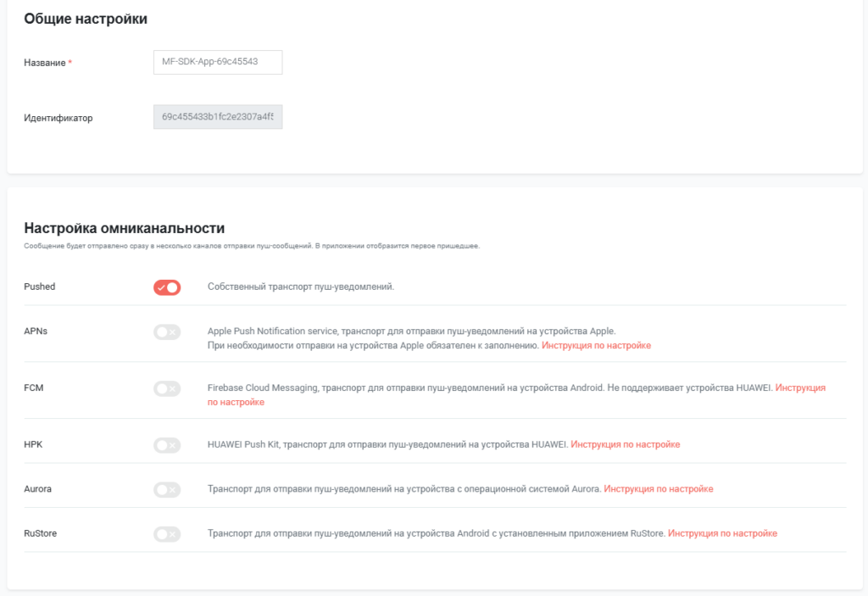This screenshot has width=868, height=596.
Task: Enable the RuStore transport toggle
Action: click(x=167, y=534)
